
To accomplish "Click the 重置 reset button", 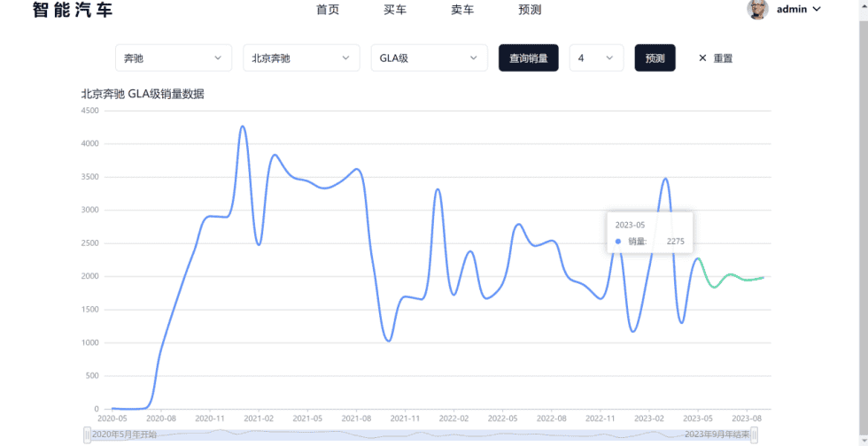I will pyautogui.click(x=716, y=58).
